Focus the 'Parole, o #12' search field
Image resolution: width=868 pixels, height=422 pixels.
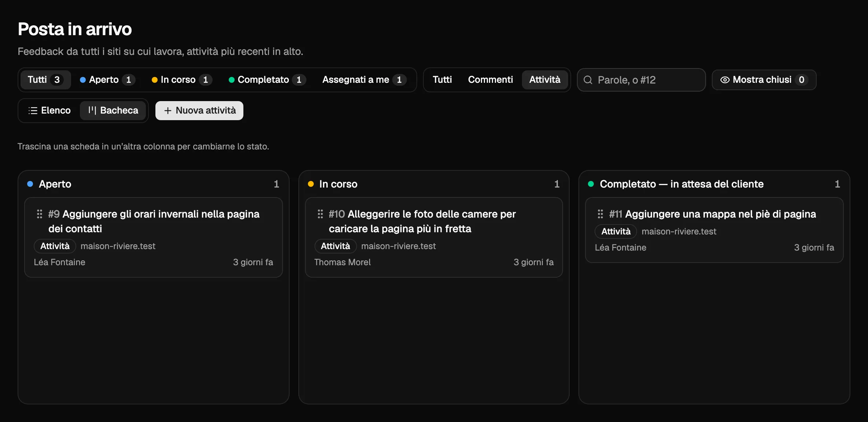point(641,80)
